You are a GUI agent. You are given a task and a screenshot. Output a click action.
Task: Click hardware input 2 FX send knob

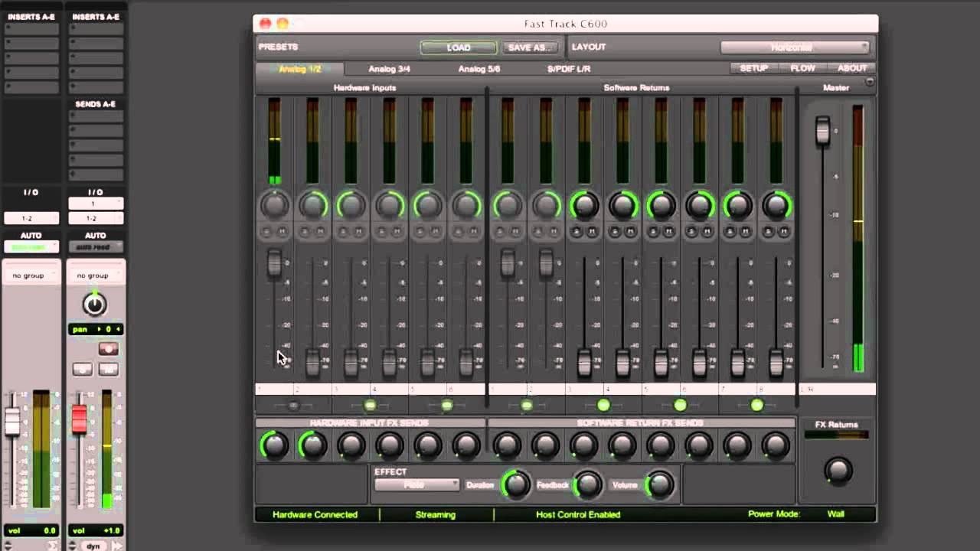(313, 445)
